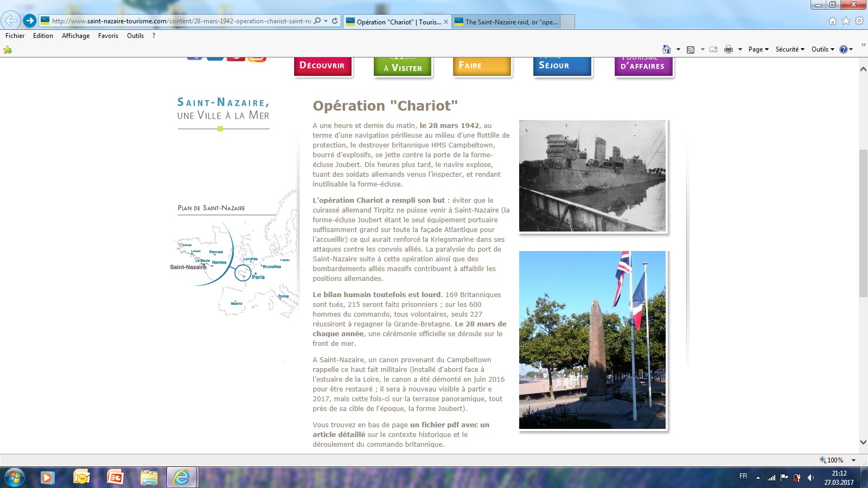
Task: Click the Internet Explorer taskbar icon
Action: point(181,478)
